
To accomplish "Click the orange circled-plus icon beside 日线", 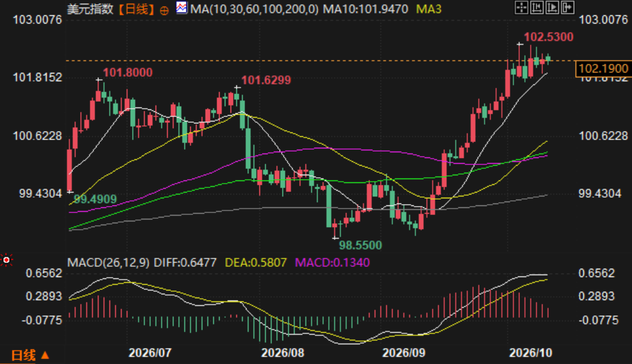I will tap(164, 10).
